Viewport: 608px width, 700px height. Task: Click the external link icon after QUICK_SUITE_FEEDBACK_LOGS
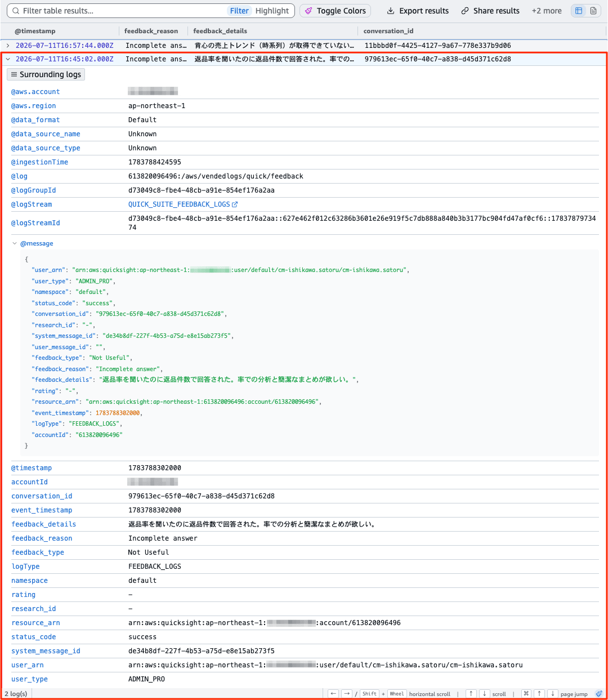pyautogui.click(x=235, y=204)
